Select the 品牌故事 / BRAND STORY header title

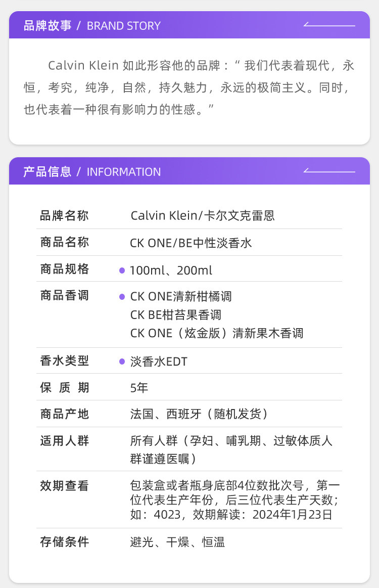pos(92,26)
